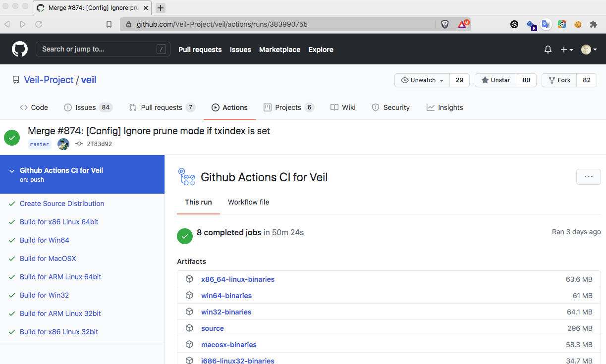The width and height of the screenshot is (606, 364).
Task: Select the This run tab
Action: pyautogui.click(x=198, y=202)
